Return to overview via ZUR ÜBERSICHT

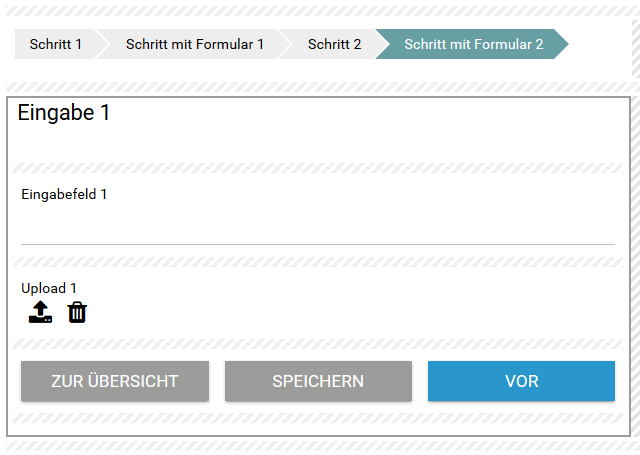click(x=115, y=381)
